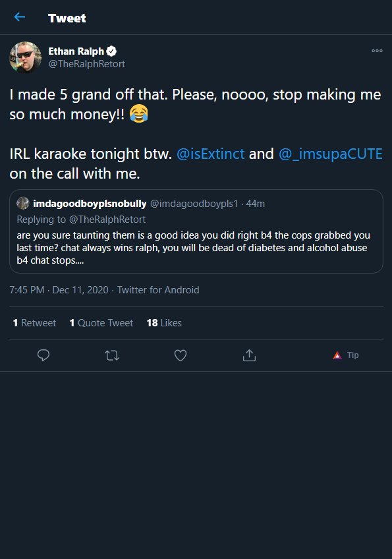Click the @TheRalphRetort handle under the name

86,64
